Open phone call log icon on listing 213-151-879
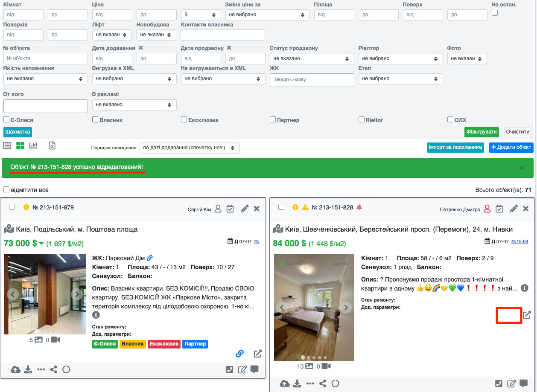 click(x=230, y=369)
